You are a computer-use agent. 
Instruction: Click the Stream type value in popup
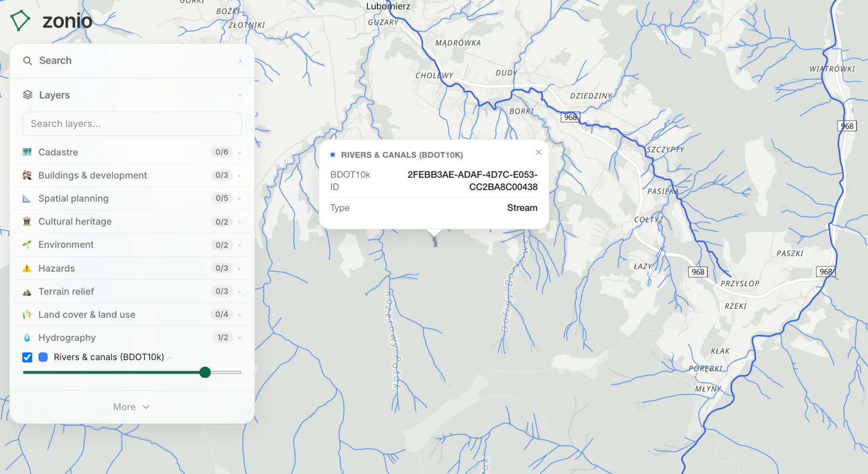(x=522, y=208)
